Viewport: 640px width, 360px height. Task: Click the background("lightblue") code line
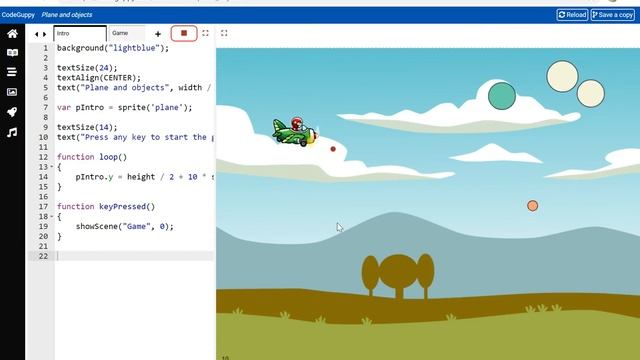(x=113, y=48)
